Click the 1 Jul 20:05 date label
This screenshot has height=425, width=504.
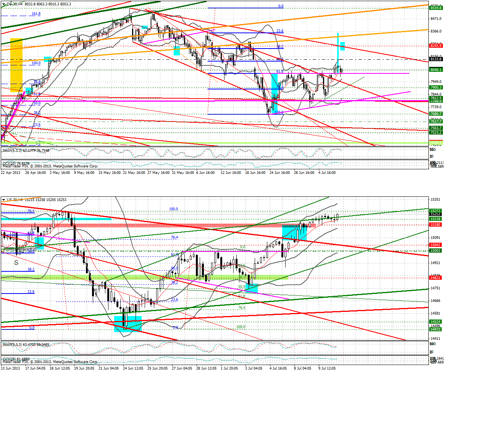[229, 368]
